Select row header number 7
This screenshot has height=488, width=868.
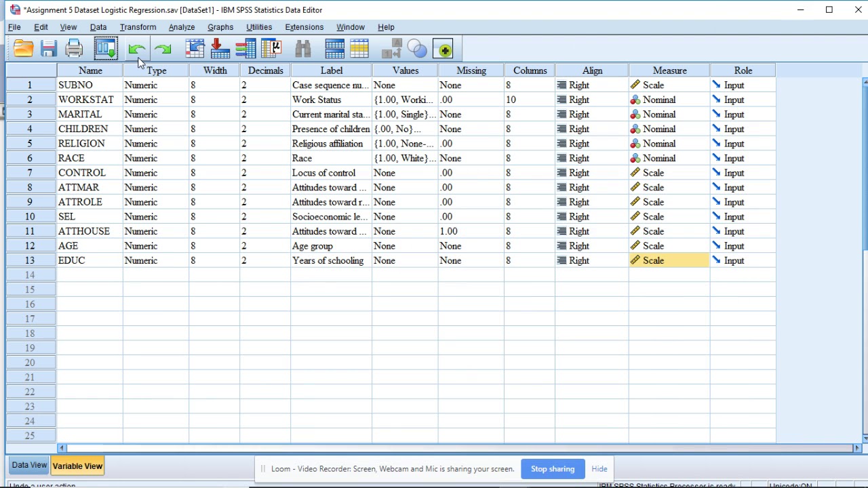(x=30, y=173)
